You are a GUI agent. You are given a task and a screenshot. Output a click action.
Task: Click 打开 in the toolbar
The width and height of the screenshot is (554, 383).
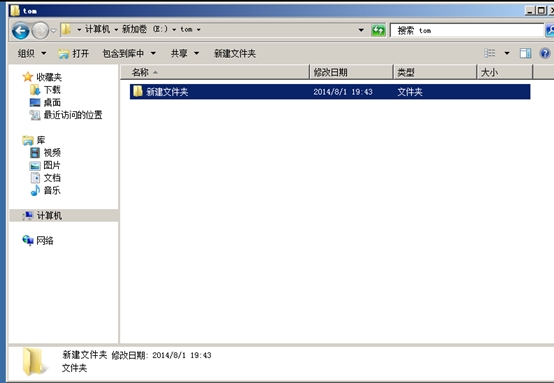[73, 53]
